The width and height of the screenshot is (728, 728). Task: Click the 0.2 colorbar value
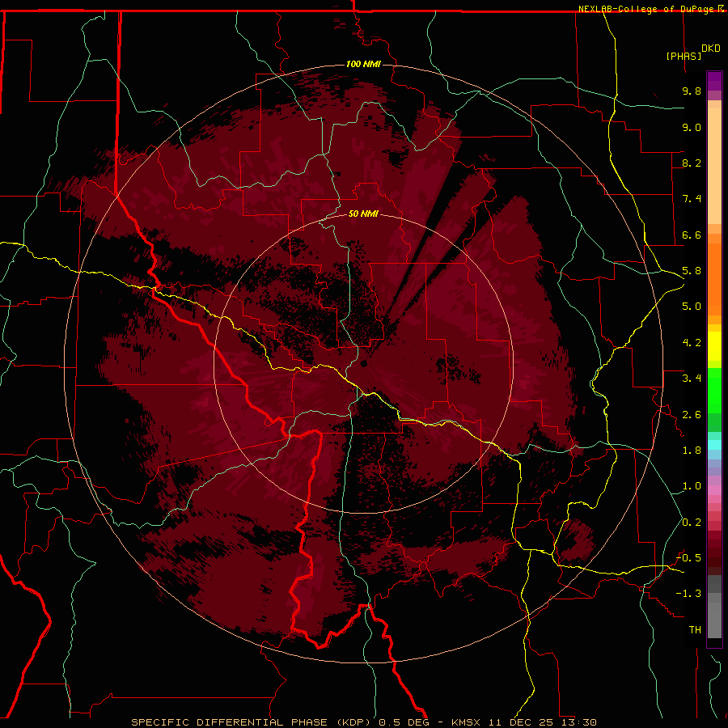(x=692, y=523)
